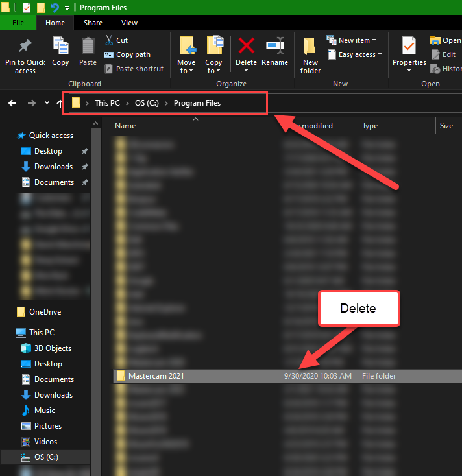This screenshot has width=462, height=476.
Task: Click the Open button in Open group
Action: coord(446,40)
